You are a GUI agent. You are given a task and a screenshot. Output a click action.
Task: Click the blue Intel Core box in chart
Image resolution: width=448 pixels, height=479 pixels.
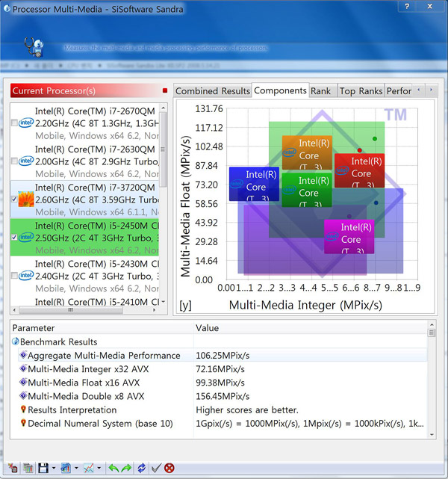pos(254,184)
